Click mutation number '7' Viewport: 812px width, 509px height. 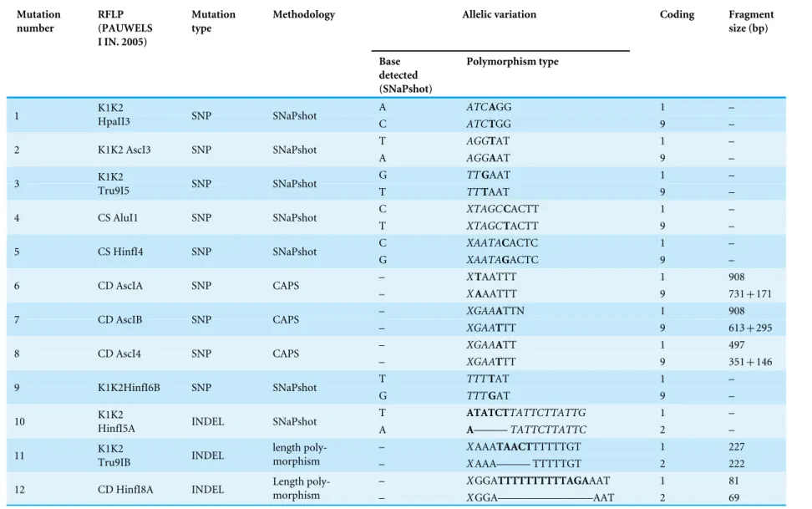pos(17,319)
